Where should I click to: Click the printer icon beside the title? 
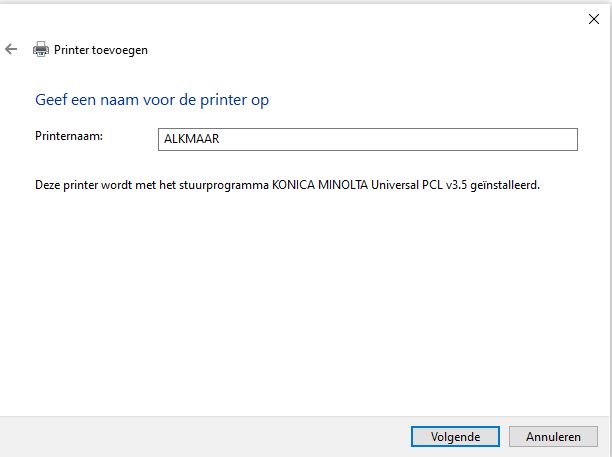41,49
